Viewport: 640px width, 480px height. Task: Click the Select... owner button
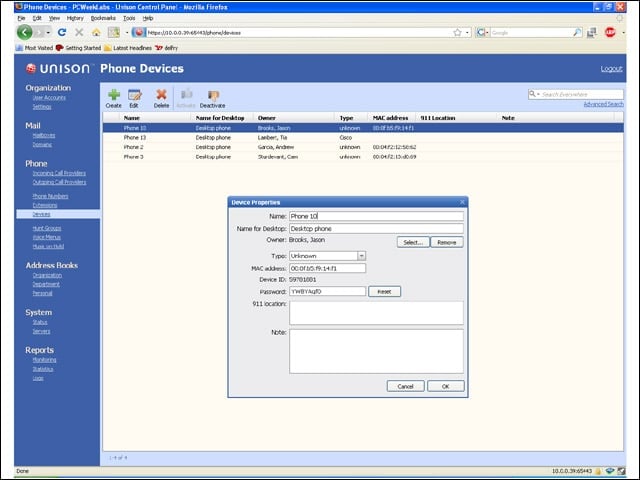(413, 242)
